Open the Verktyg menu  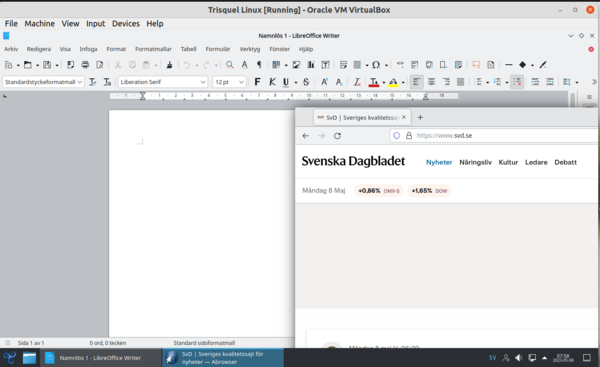[250, 49]
